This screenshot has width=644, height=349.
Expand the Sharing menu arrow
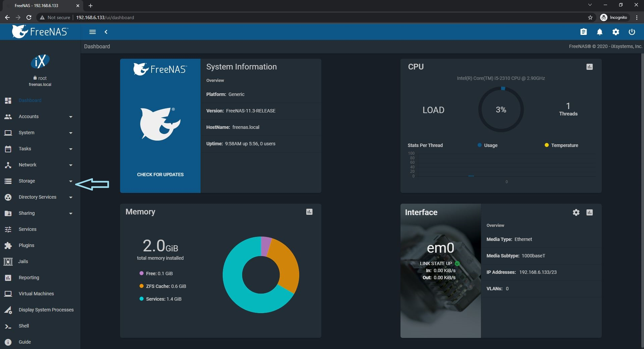tap(71, 213)
